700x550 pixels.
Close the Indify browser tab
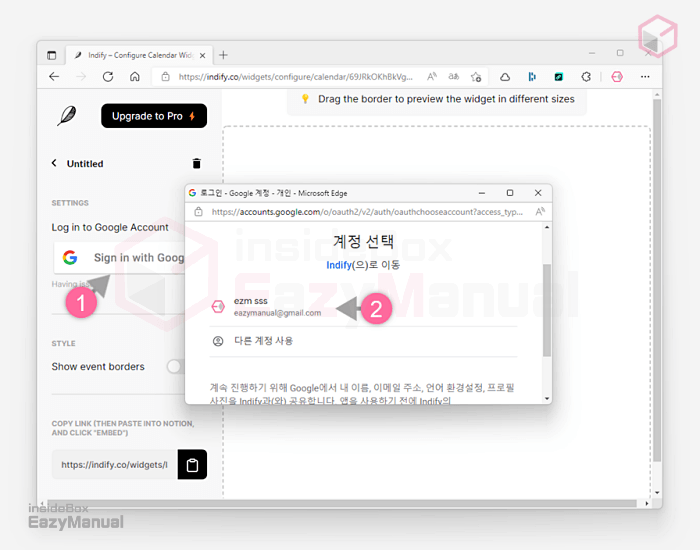203,56
